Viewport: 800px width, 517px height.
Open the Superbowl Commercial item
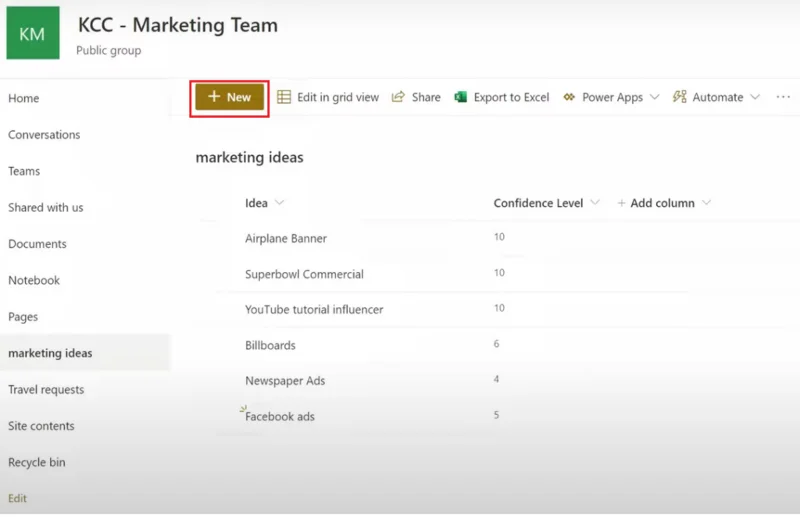[304, 274]
